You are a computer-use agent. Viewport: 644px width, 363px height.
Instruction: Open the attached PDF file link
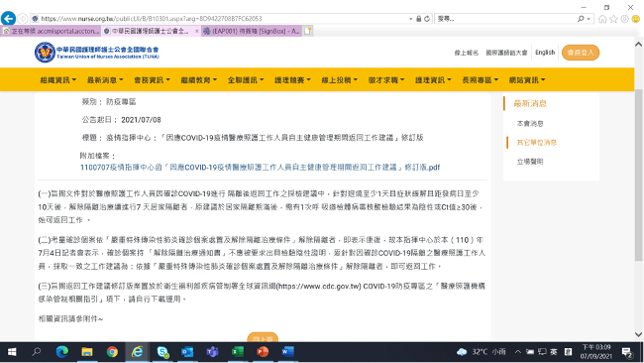(x=260, y=168)
